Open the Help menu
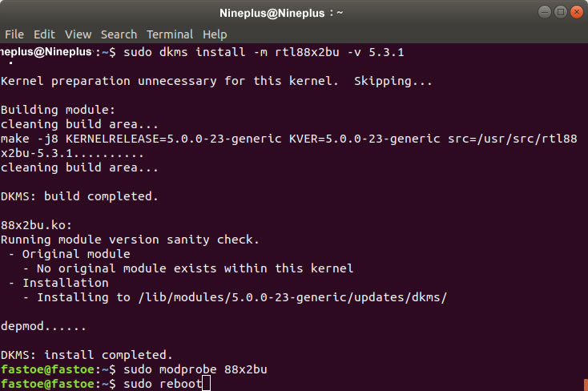 (x=215, y=34)
